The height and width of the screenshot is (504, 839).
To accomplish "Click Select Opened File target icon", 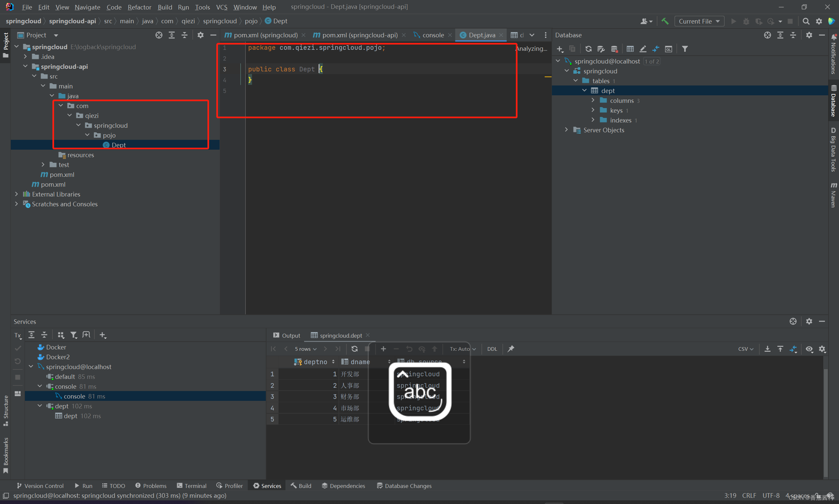I will pos(159,35).
